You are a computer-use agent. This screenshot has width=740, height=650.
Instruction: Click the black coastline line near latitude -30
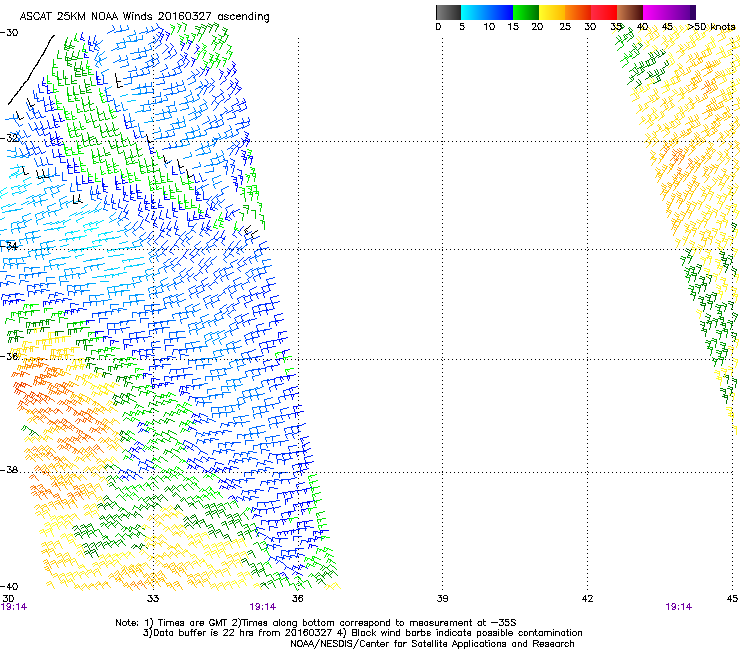(x=31, y=70)
